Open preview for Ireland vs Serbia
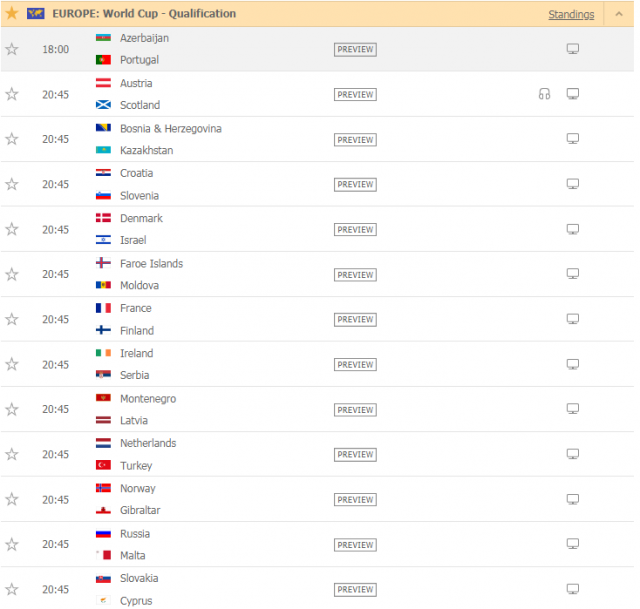The width and height of the screenshot is (640, 609). click(x=355, y=365)
